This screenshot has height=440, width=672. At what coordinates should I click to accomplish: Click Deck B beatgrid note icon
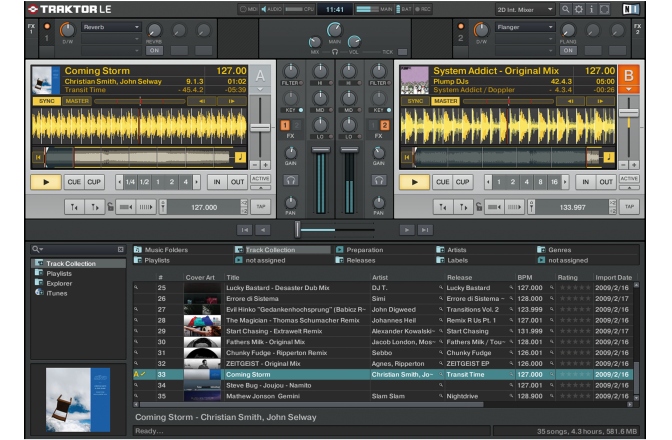tap(609, 157)
